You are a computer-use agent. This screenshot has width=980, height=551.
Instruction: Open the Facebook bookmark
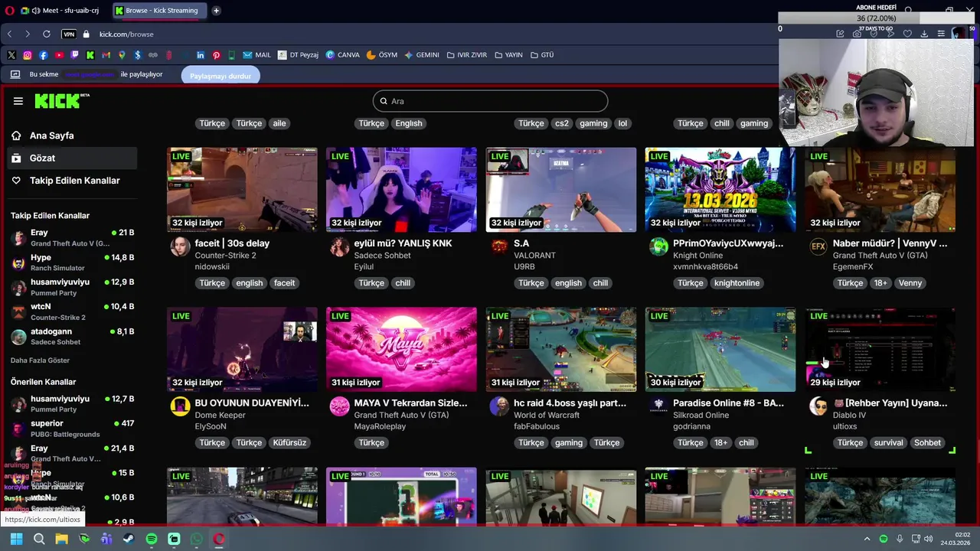[x=43, y=55]
